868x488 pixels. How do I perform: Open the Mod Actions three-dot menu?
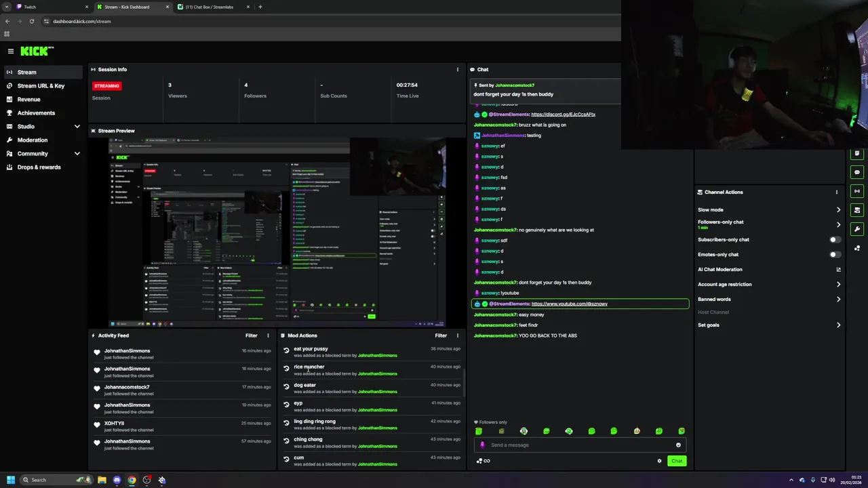pos(457,335)
